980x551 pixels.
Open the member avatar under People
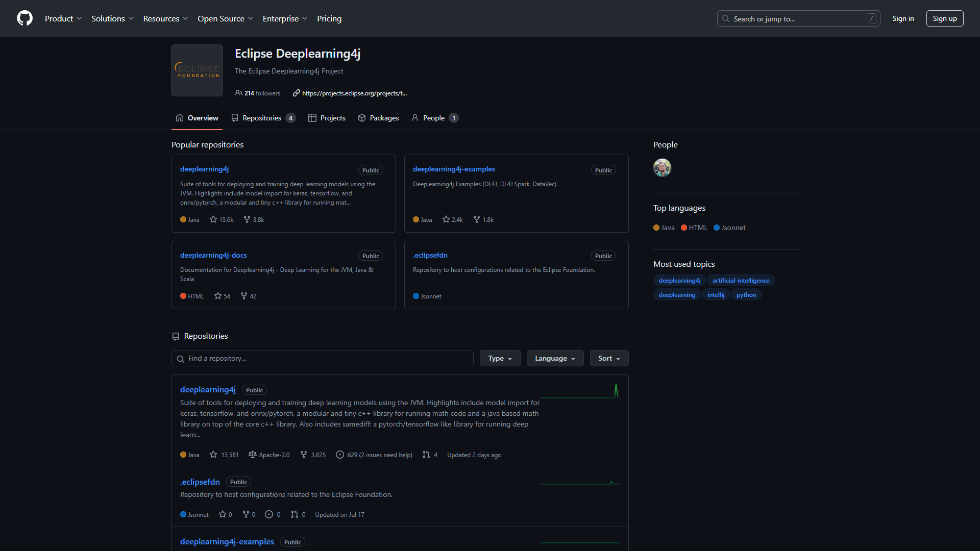(662, 167)
